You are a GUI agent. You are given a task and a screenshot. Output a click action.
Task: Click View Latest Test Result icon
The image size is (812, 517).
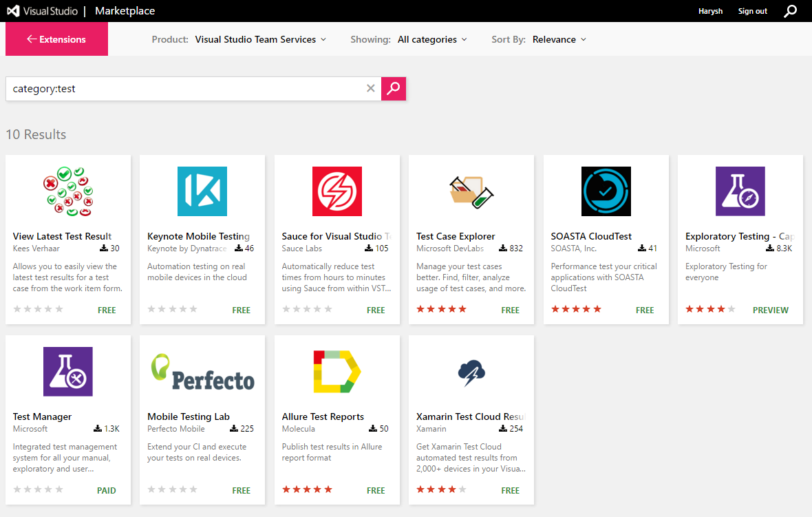tap(68, 191)
